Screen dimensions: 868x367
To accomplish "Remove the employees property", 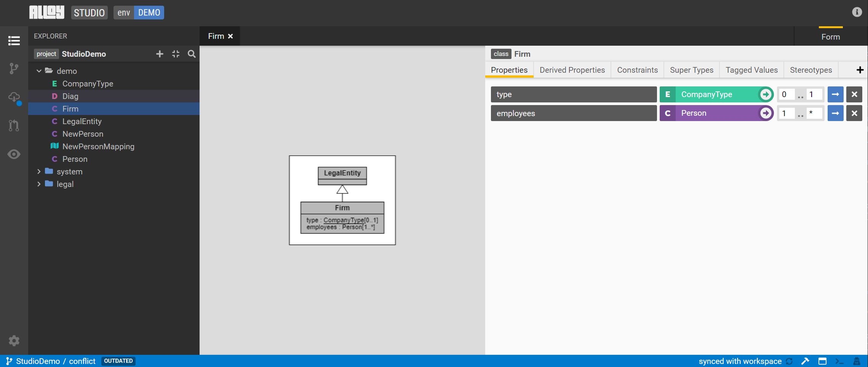I will (854, 113).
